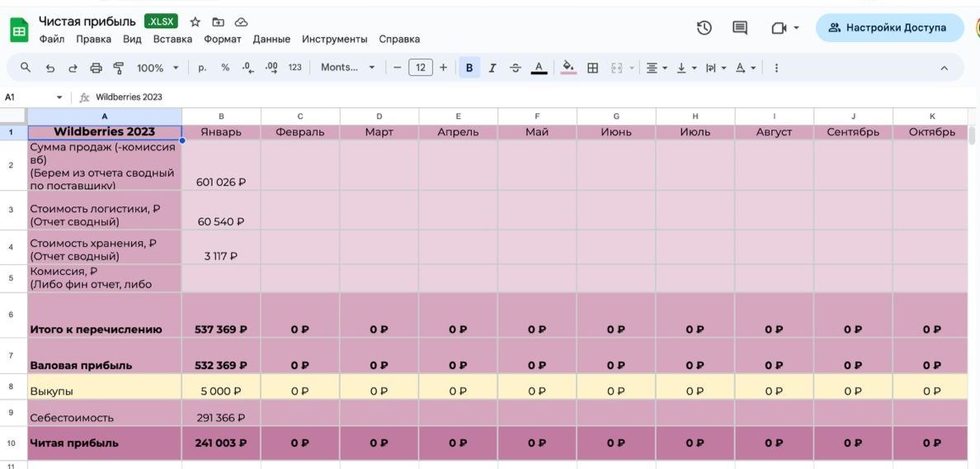This screenshot has height=469, width=980.
Task: Open horizontal align dropdown
Action: 657,68
